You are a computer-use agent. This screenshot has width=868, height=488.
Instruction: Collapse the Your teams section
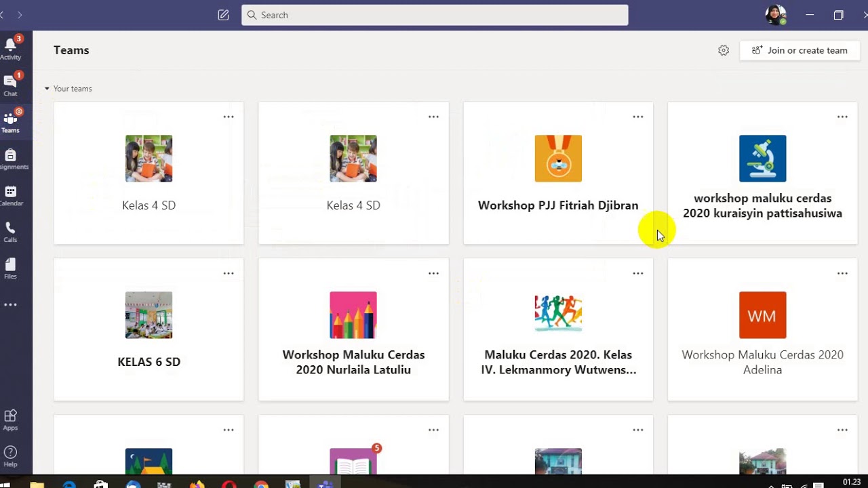[x=68, y=89]
